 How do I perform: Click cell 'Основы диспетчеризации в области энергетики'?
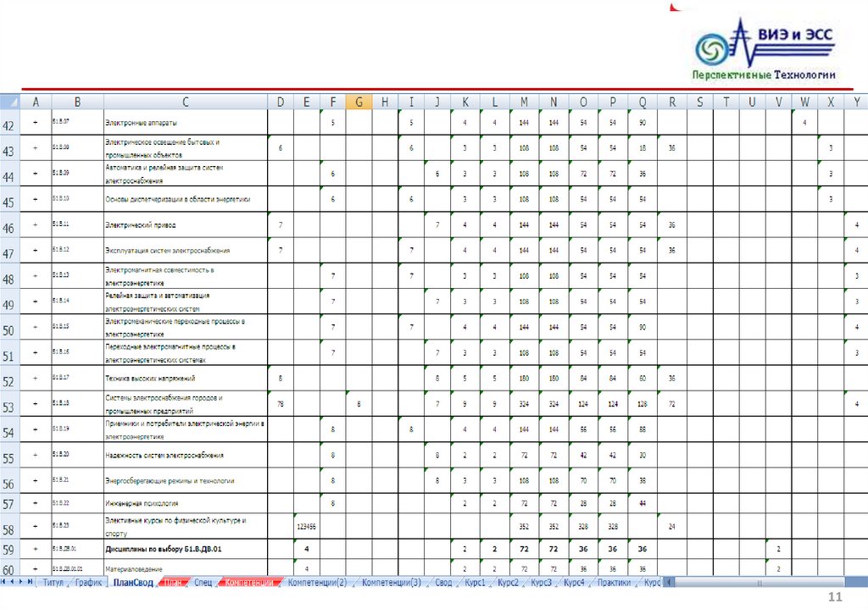coord(186,199)
